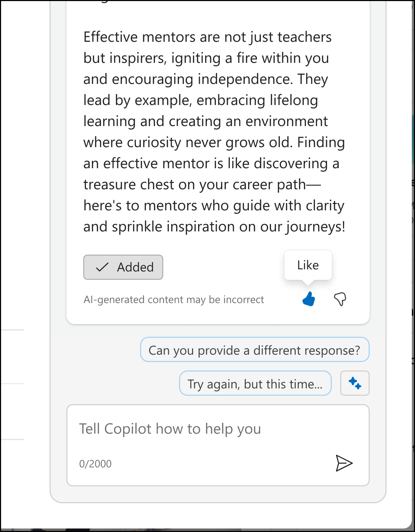Image resolution: width=415 pixels, height=532 pixels.
Task: Tap the sparkle icon beside Try again
Action: tap(355, 383)
